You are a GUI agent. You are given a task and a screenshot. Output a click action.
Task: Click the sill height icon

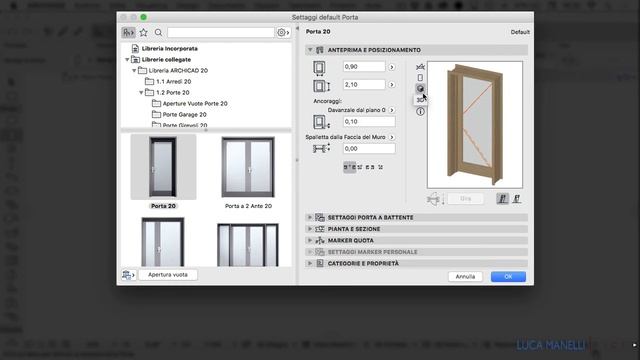(x=321, y=122)
